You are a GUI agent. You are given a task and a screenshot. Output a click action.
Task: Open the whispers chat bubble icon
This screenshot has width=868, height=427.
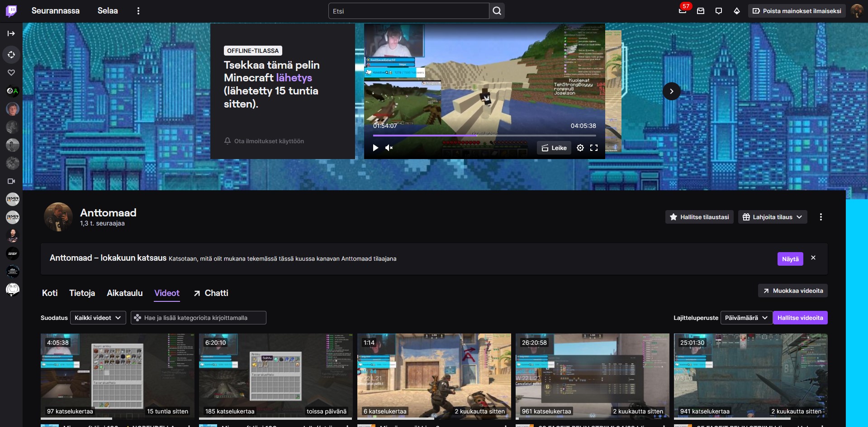click(719, 11)
